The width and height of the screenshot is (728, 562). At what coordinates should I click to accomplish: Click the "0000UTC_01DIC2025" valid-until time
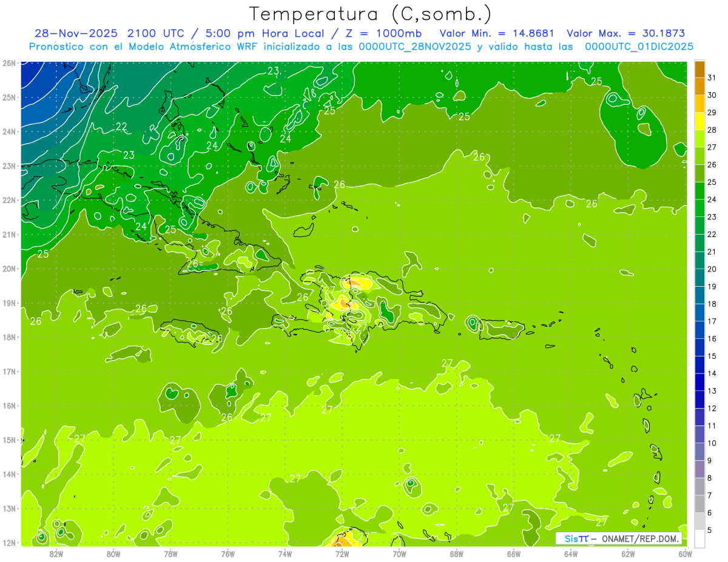point(639,47)
